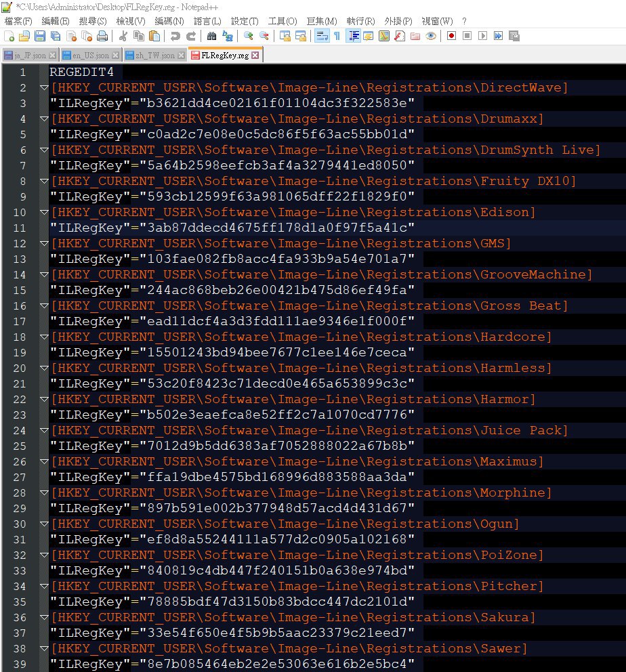Collapse the DirectWave registry section fold marker
Screen dimensions: 626x672
44,88
